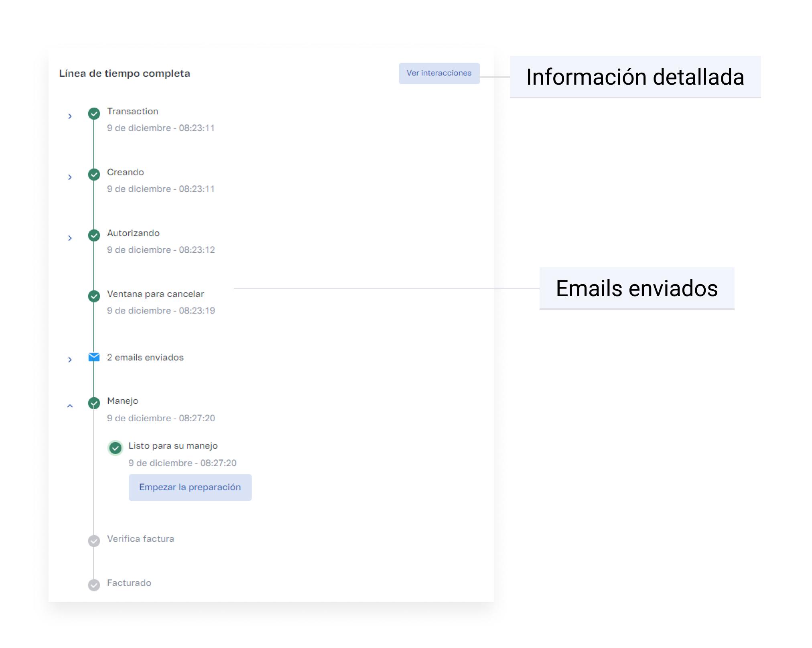The image size is (812, 648).
Task: Expand the Creando step chevron
Action: click(70, 177)
